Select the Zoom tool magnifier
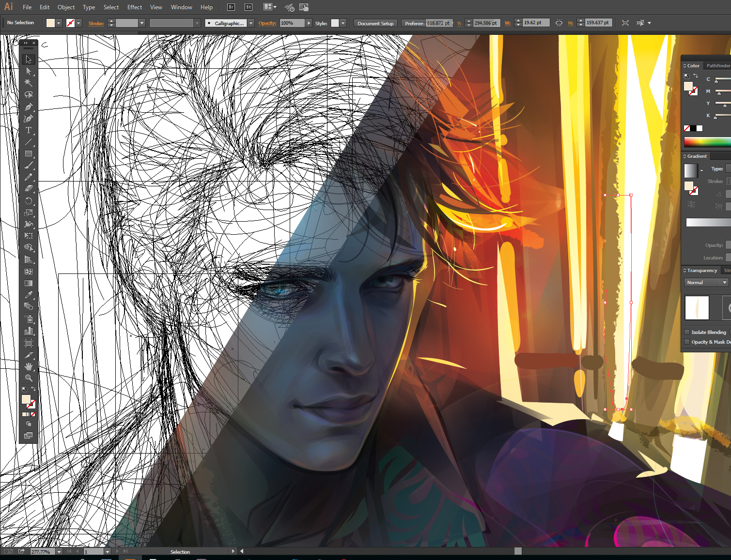731x560 pixels. [x=29, y=378]
